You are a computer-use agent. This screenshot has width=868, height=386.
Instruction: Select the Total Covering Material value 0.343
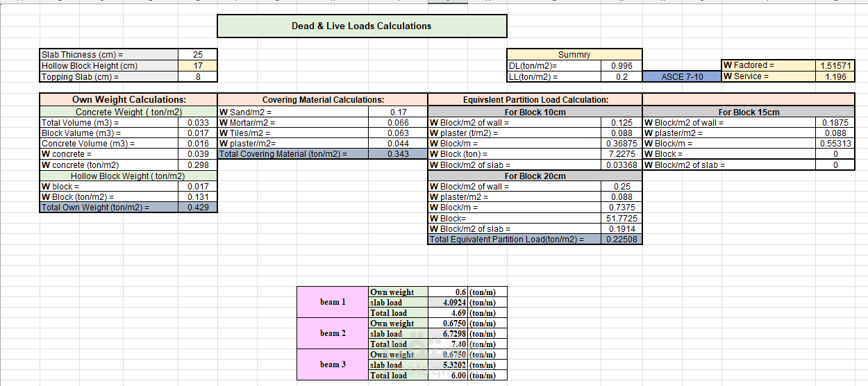click(399, 154)
